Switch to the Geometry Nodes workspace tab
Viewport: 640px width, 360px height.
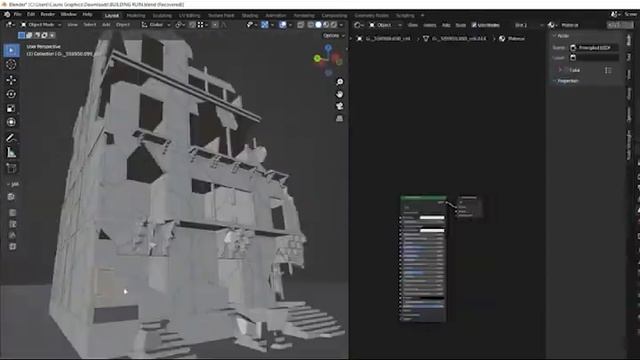tap(371, 16)
